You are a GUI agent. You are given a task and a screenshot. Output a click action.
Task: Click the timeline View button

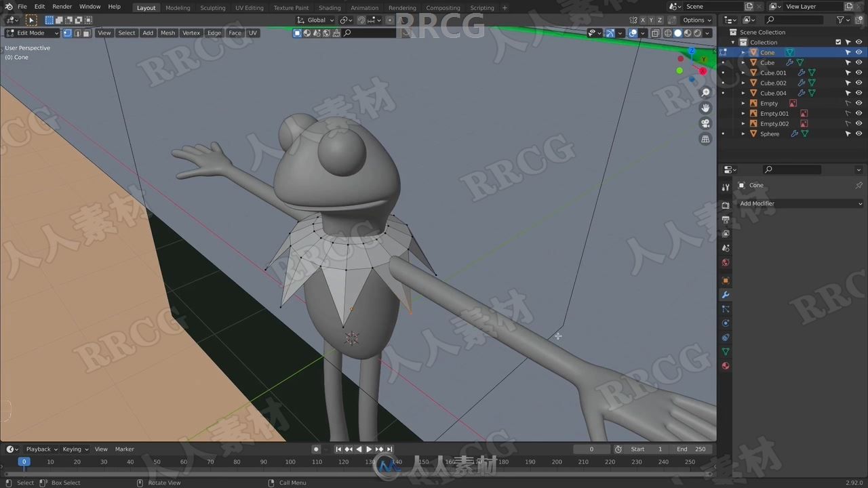click(x=101, y=449)
